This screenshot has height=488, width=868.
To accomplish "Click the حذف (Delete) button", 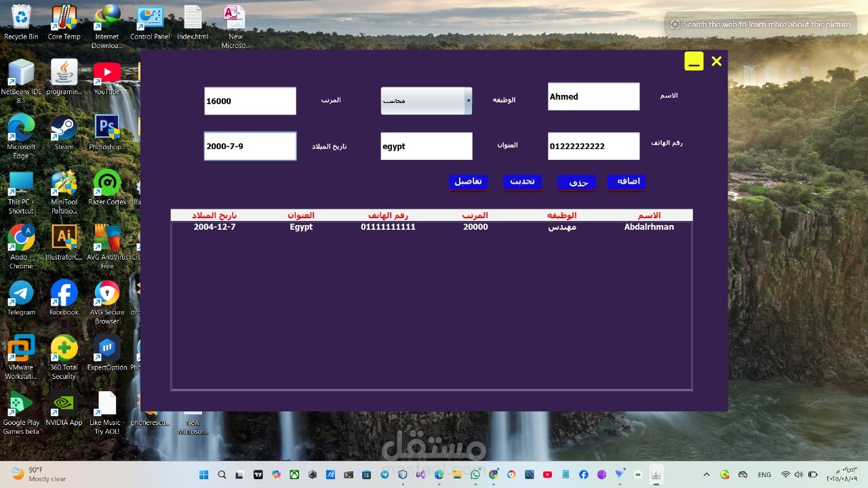I will click(x=577, y=182).
